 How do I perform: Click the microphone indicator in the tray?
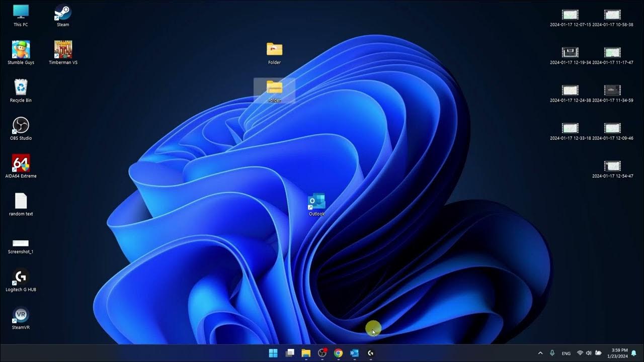[x=552, y=353]
